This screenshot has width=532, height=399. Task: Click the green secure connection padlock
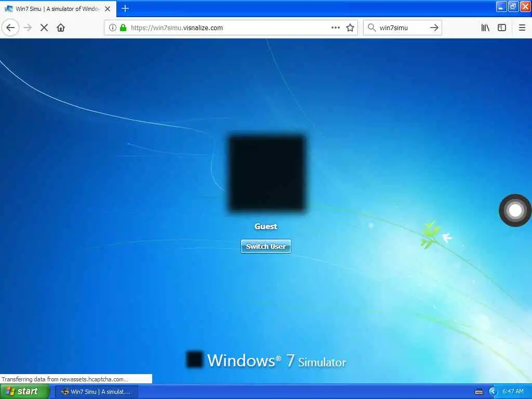(x=123, y=28)
